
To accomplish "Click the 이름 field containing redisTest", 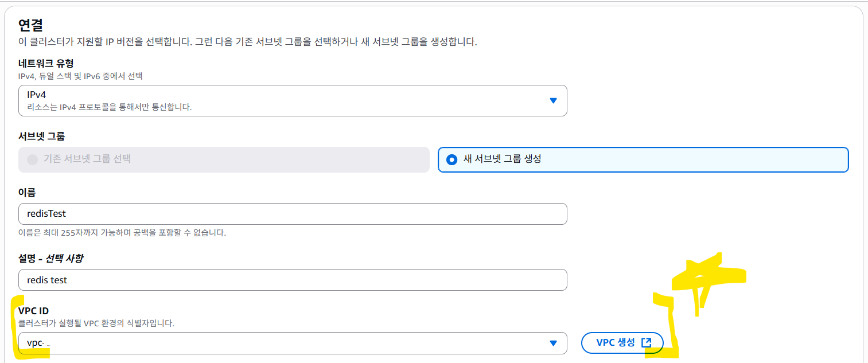I will coord(293,214).
